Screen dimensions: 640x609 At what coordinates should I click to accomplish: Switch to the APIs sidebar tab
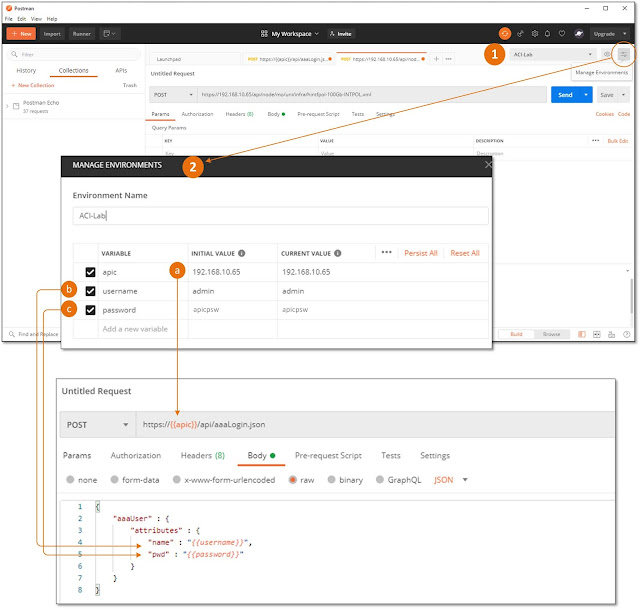121,70
